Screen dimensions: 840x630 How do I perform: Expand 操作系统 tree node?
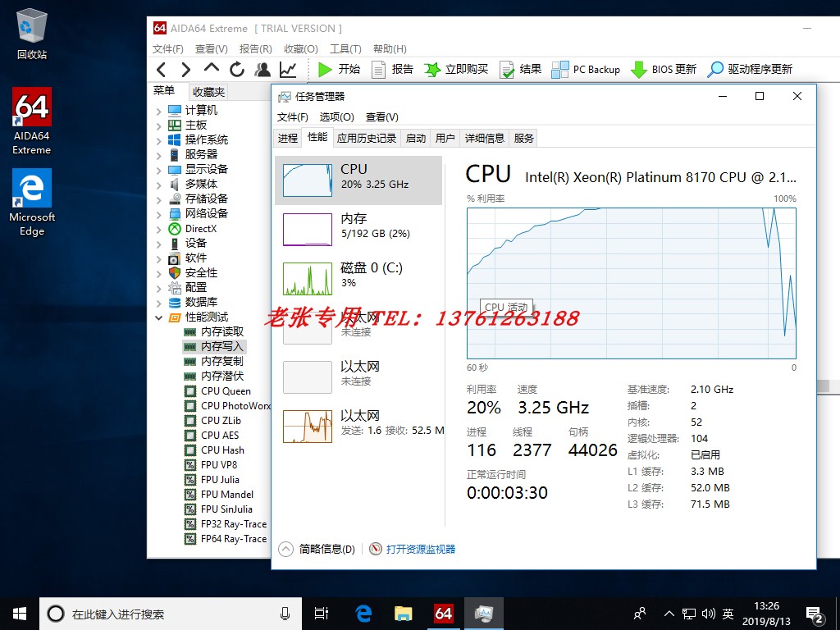(158, 141)
